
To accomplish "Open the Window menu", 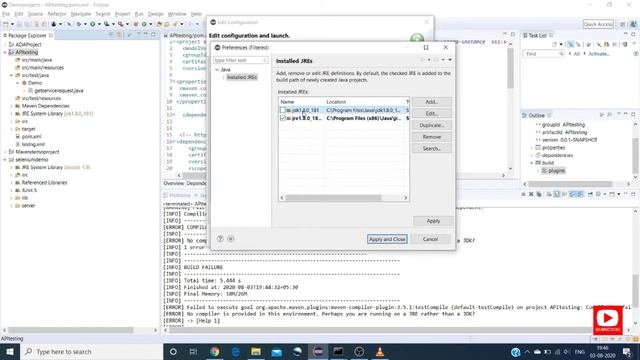I will point(177,14).
